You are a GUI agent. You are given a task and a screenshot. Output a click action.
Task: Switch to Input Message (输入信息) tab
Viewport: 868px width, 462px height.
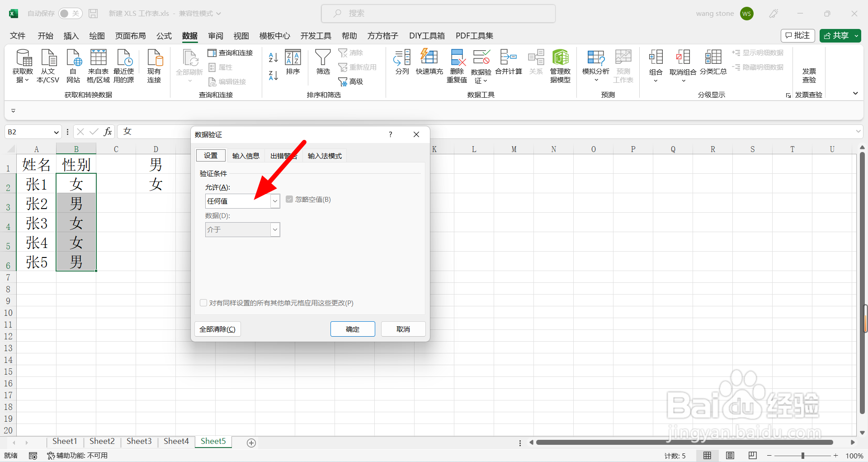246,156
